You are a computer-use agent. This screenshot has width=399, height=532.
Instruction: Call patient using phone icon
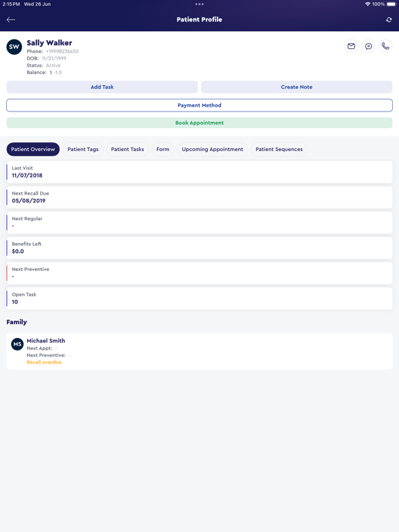pos(385,46)
